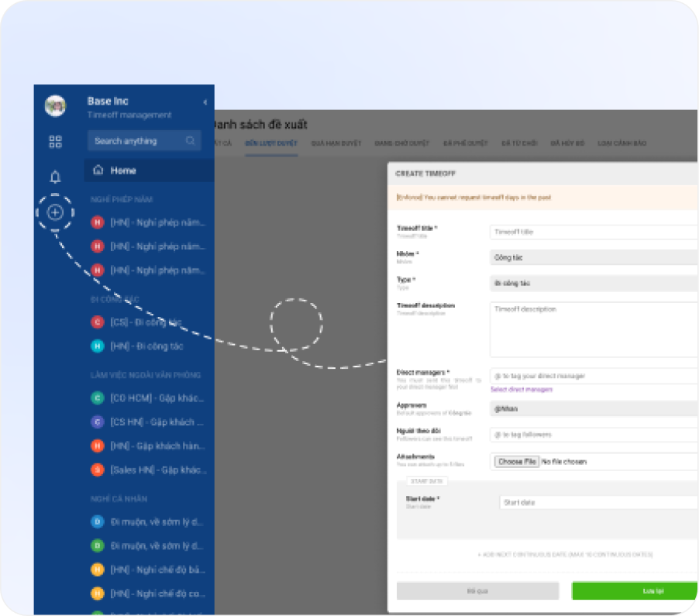Image resolution: width=699 pixels, height=616 pixels.
Task: Click the yellow H icon for Nghỉ chế độ bả
Action: 98,570
